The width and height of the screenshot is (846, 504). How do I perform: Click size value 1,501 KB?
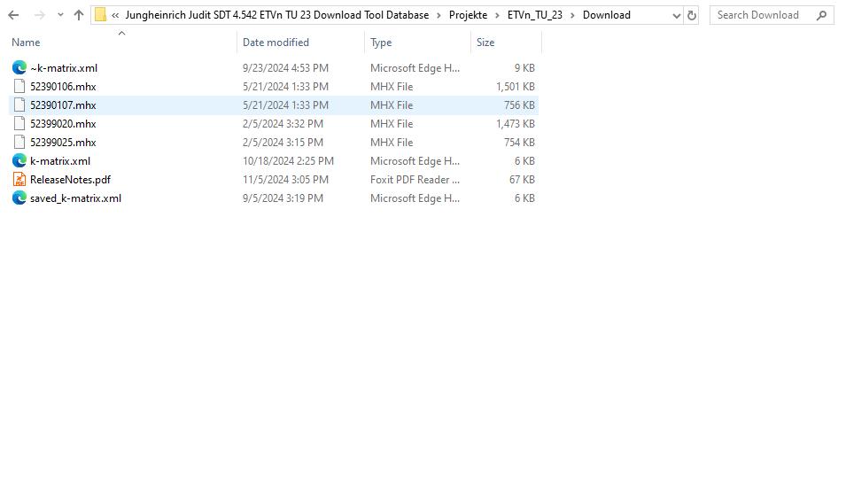tap(516, 86)
